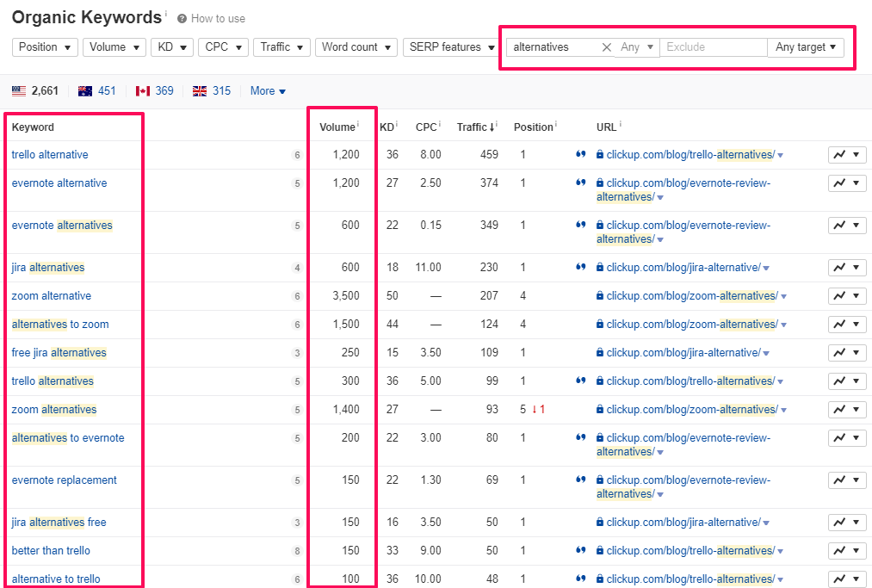872x588 pixels.
Task: Open the 'zoom alternative' keyword link
Action: tap(52, 296)
